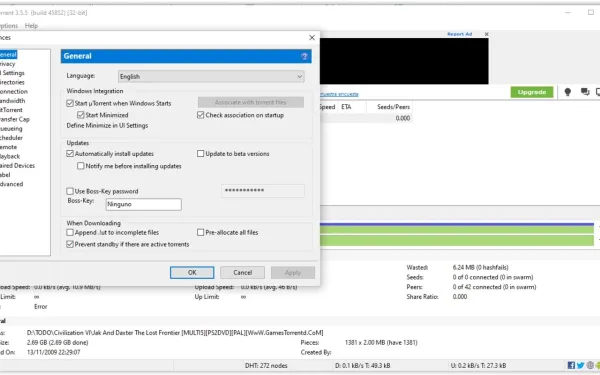Open the Help menu

tap(31, 26)
